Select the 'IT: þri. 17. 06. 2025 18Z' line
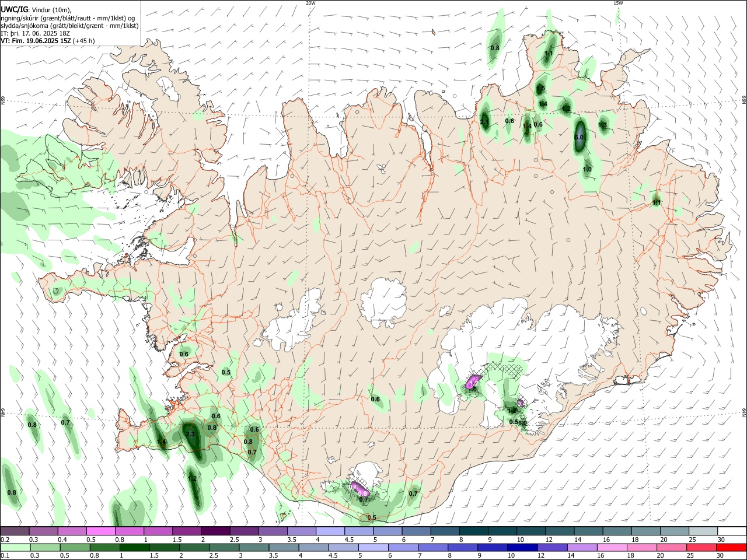747x560 pixels. pyautogui.click(x=36, y=33)
